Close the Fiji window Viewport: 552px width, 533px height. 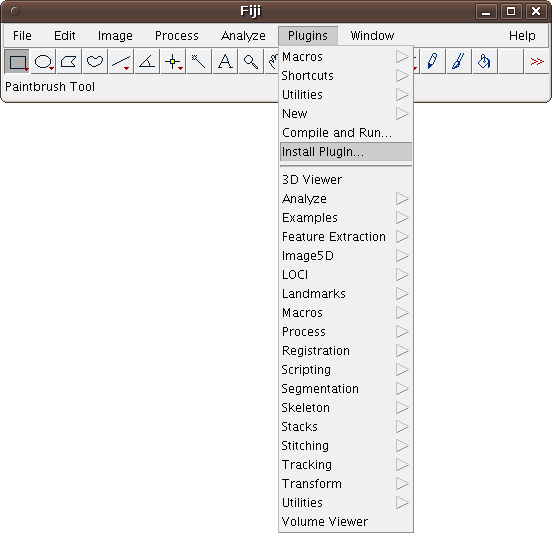point(536,12)
